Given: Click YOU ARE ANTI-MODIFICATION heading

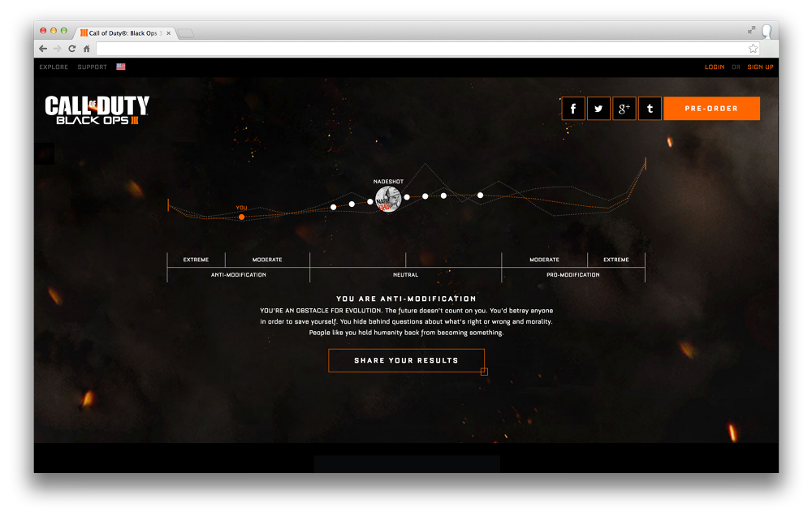Looking at the screenshot, I should click(x=406, y=299).
